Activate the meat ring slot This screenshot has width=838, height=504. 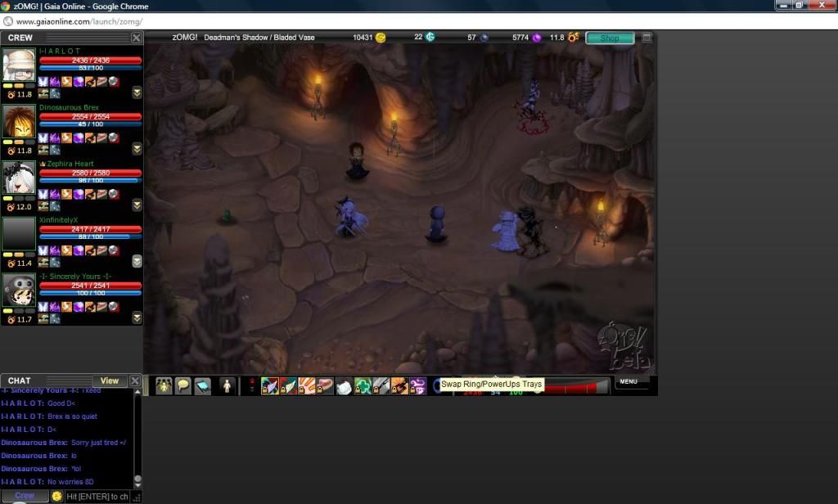(x=326, y=386)
